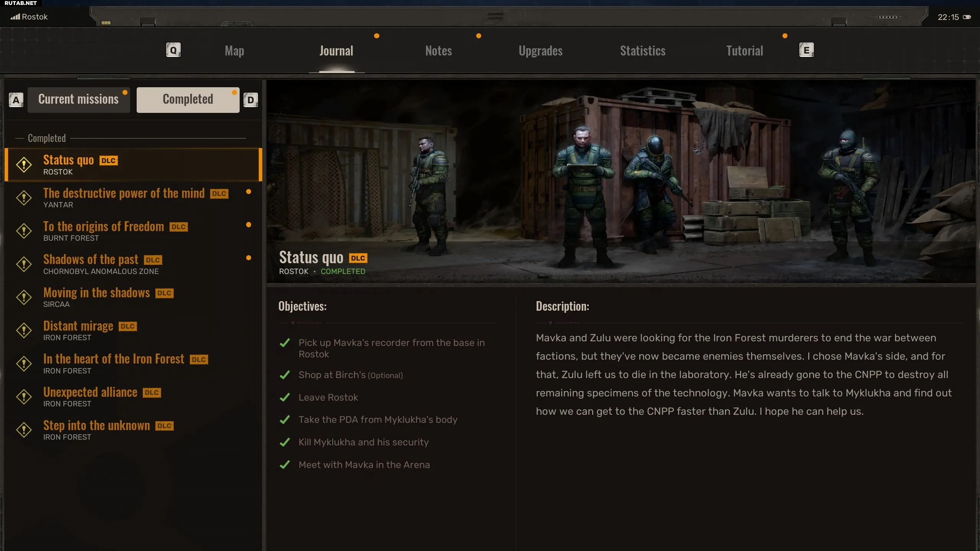The height and width of the screenshot is (551, 980).
Task: Click DLC badge next to Distant mirage
Action: tap(128, 326)
